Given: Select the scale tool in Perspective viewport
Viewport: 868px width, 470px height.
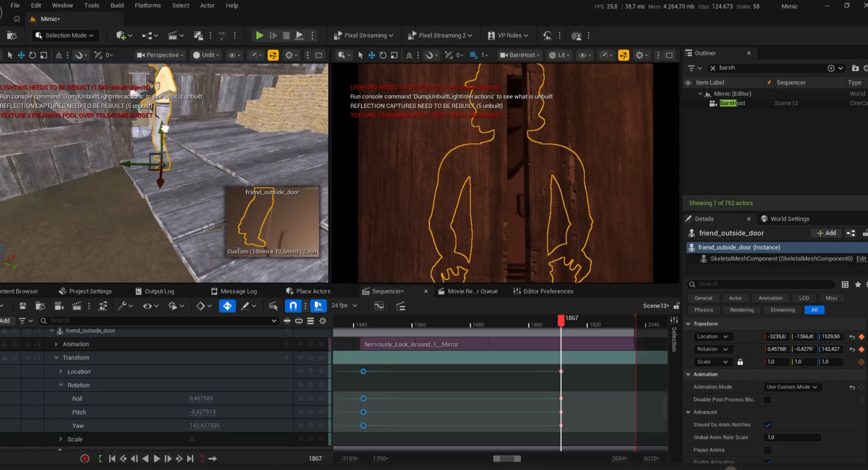Looking at the screenshot, I should [x=43, y=55].
